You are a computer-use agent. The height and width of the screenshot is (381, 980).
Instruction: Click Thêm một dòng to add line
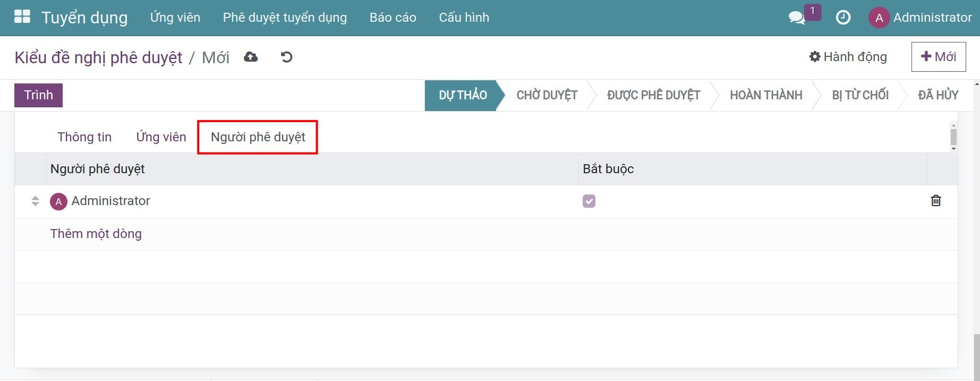point(96,234)
